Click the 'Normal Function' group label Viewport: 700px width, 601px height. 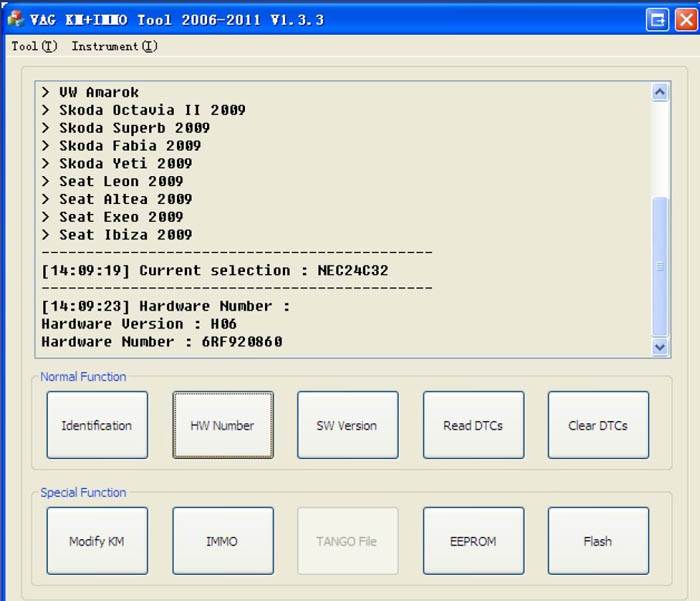point(83,377)
